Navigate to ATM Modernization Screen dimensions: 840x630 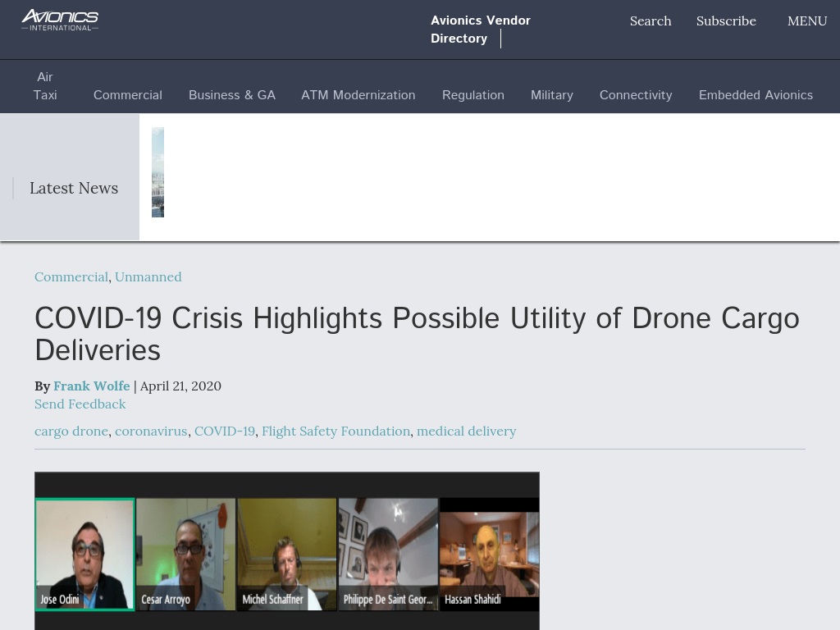(x=358, y=95)
